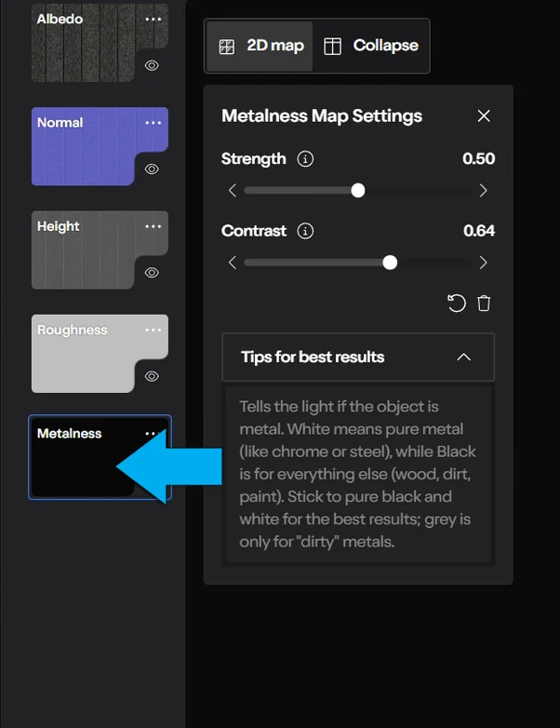Open the Height map three-dot menu
The width and height of the screenshot is (560, 728).
pos(153,226)
